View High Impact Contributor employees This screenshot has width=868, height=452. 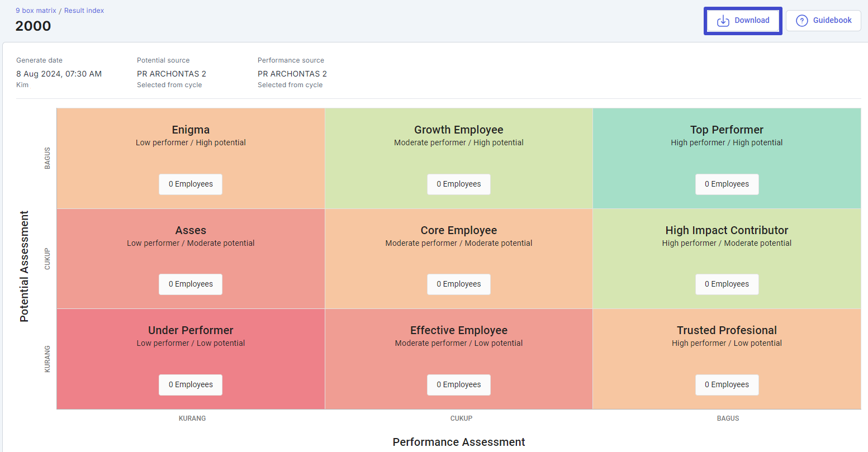tap(727, 284)
